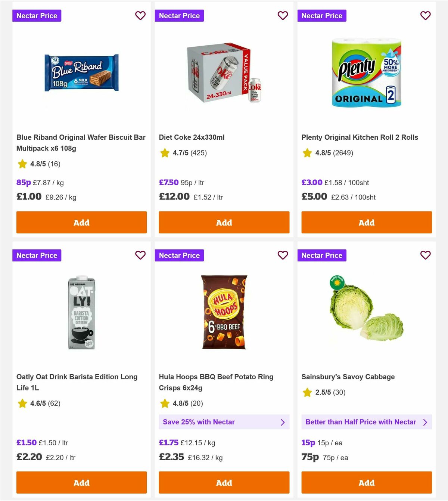Click the heart icon on Hula Hoops crisps
The image size is (448, 501).
[283, 256]
